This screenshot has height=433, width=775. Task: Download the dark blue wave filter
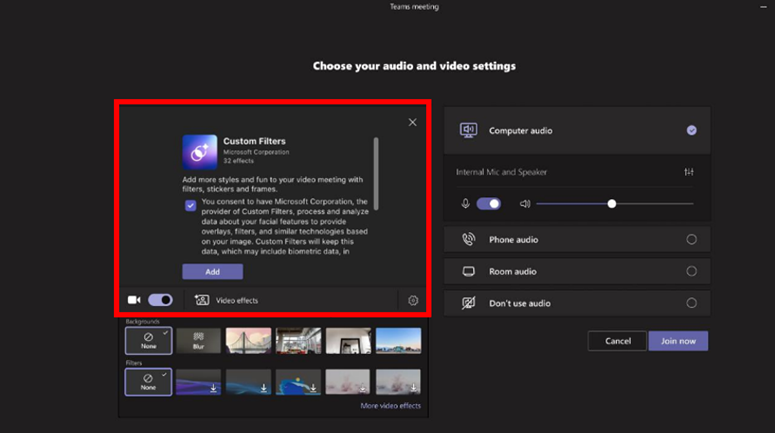tap(248, 382)
